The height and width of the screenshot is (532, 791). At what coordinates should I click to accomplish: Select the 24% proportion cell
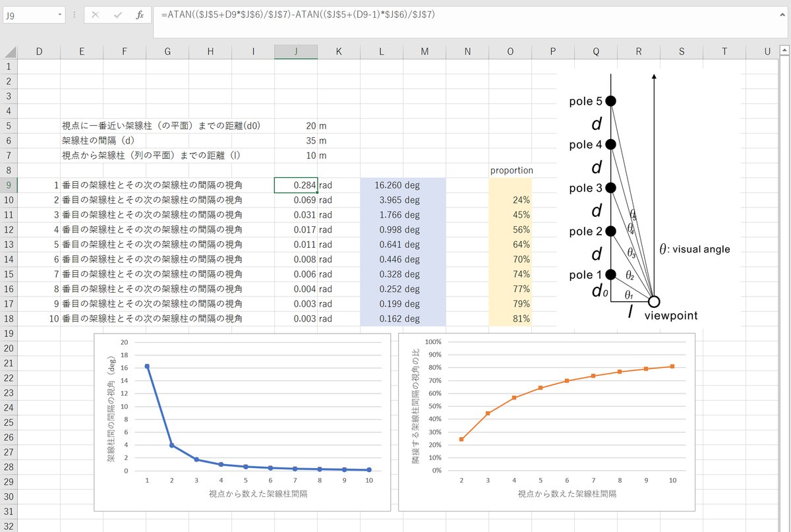pos(510,200)
